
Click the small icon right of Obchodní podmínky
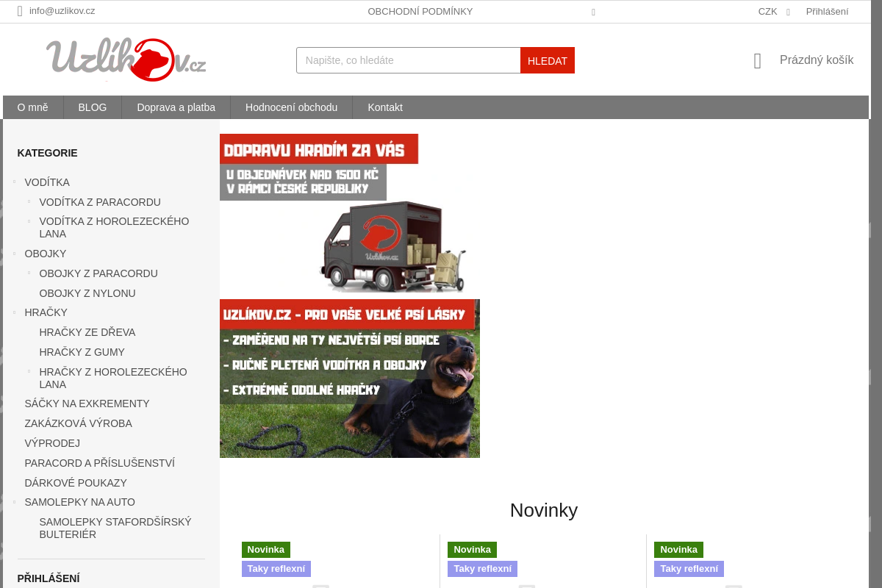pos(593,12)
